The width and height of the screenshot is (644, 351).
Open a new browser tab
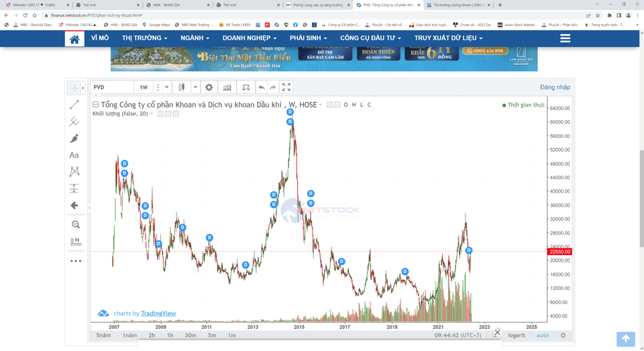click(500, 5)
